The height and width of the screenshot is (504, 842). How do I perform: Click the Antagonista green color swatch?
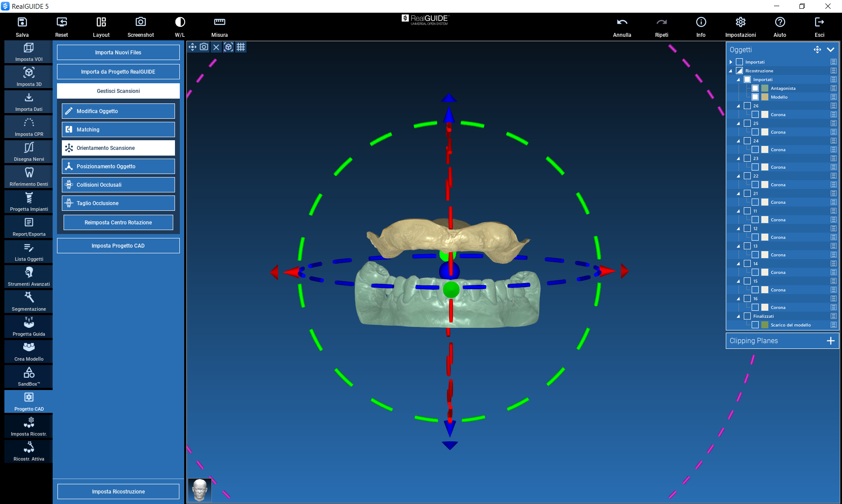pyautogui.click(x=765, y=88)
